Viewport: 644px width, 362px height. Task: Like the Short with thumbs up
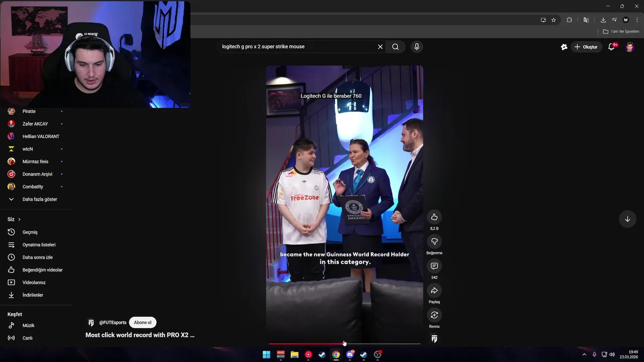pyautogui.click(x=434, y=217)
